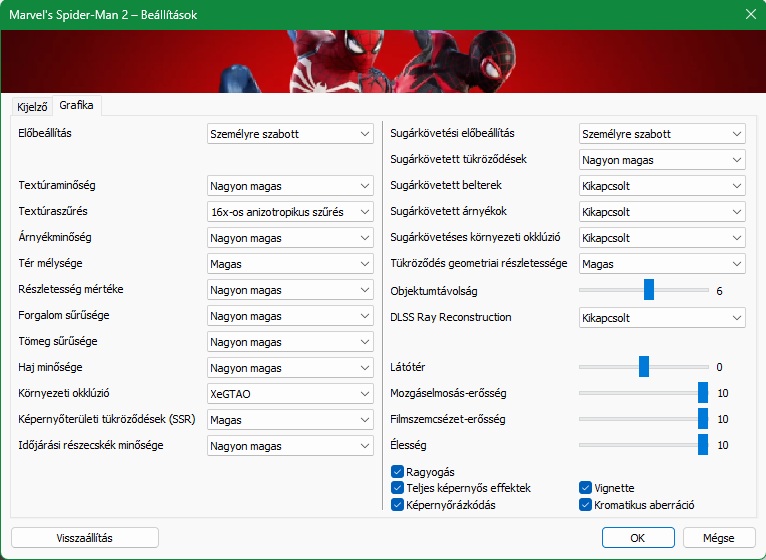The image size is (766, 560).
Task: Open the Sugárkövetett tükröződések dropdown
Action: pyautogui.click(x=662, y=160)
